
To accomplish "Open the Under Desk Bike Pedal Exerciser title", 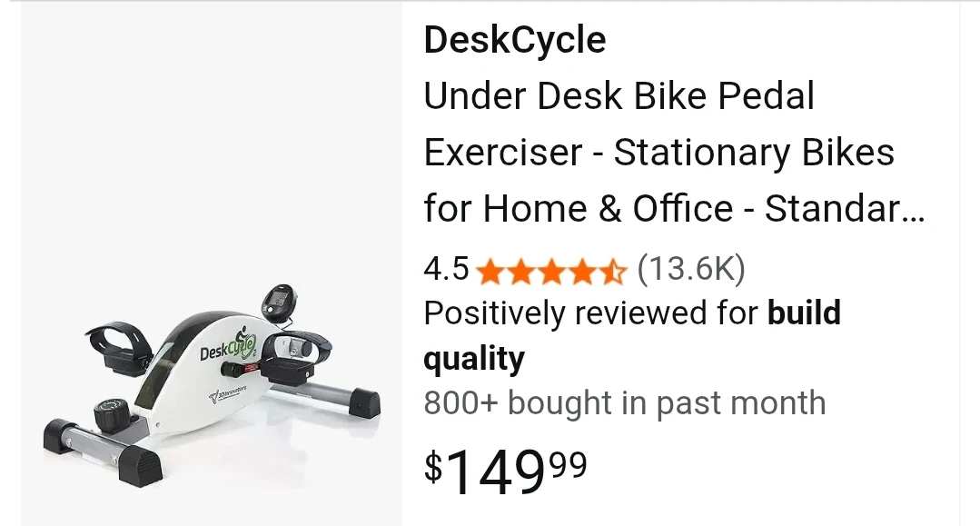I will 674,152.
